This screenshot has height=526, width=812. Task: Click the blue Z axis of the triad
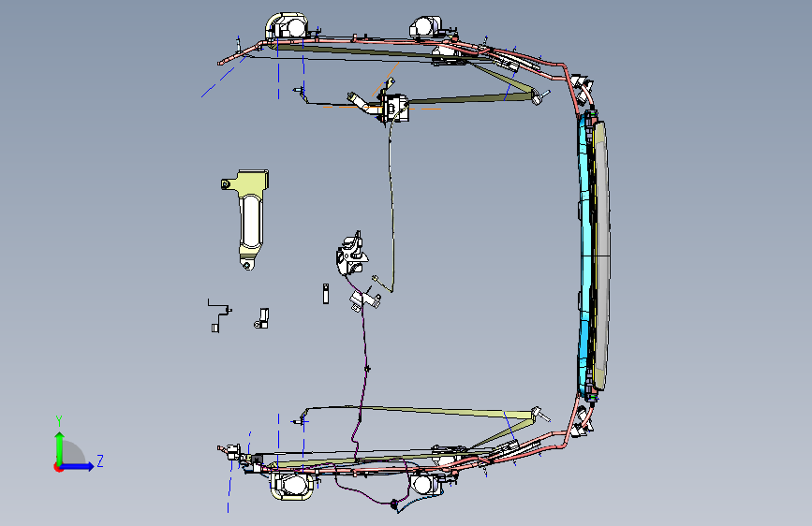78,466
